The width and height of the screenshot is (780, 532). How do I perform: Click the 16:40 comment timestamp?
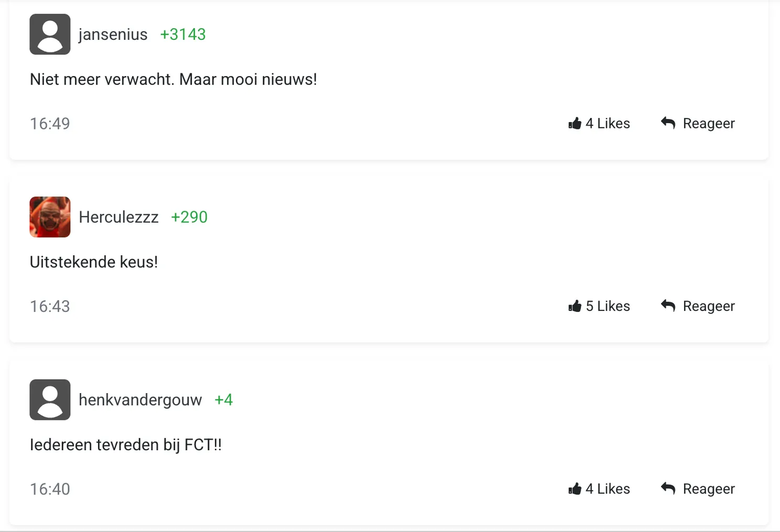pyautogui.click(x=50, y=490)
